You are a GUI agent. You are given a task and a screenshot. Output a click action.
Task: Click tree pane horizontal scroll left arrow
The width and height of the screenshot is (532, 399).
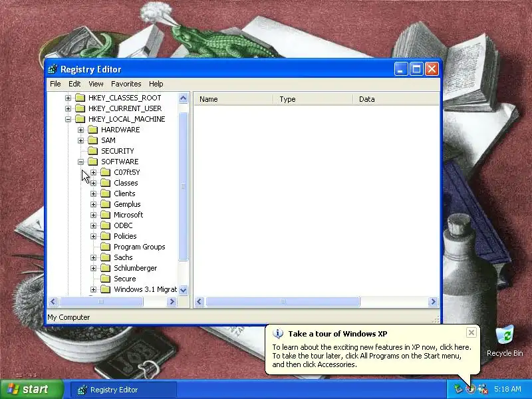pyautogui.click(x=53, y=301)
